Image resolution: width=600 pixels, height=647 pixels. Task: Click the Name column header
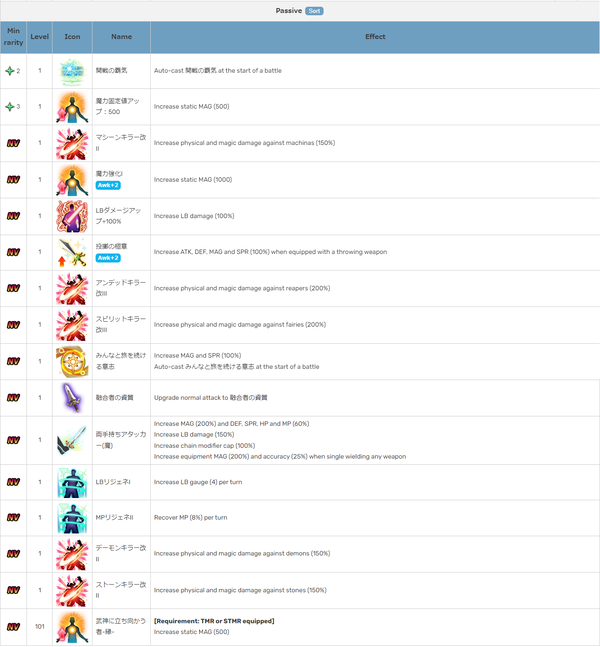[121, 37]
